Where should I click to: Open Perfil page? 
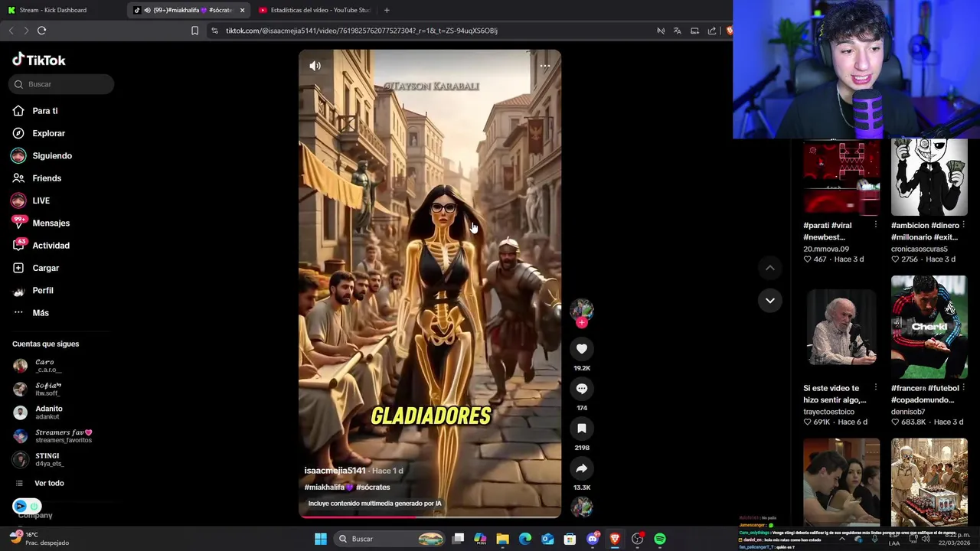33,290
